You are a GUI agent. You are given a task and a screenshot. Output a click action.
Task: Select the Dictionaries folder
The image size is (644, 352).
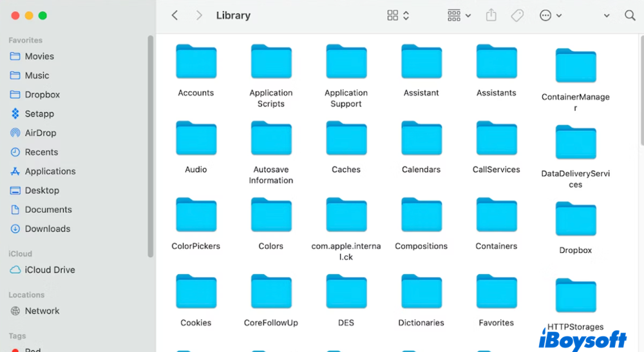(421, 292)
